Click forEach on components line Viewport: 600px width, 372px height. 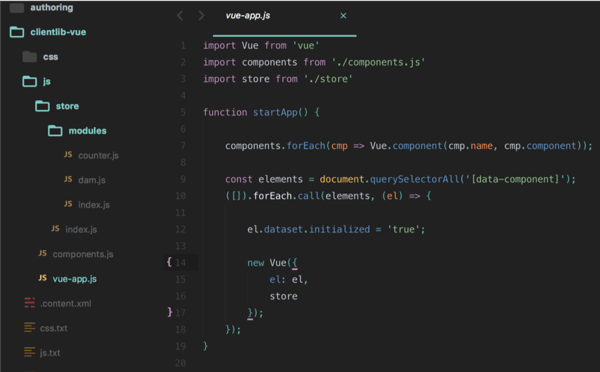[306, 146]
